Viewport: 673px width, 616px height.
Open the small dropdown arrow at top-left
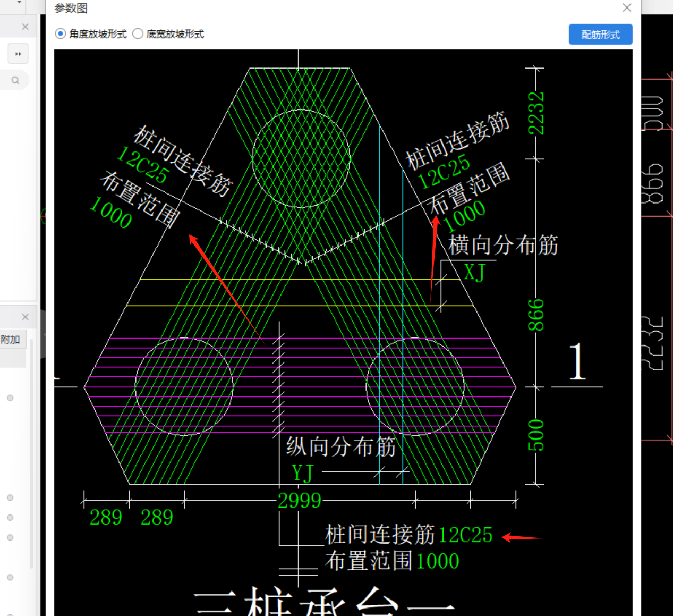pos(19,3)
